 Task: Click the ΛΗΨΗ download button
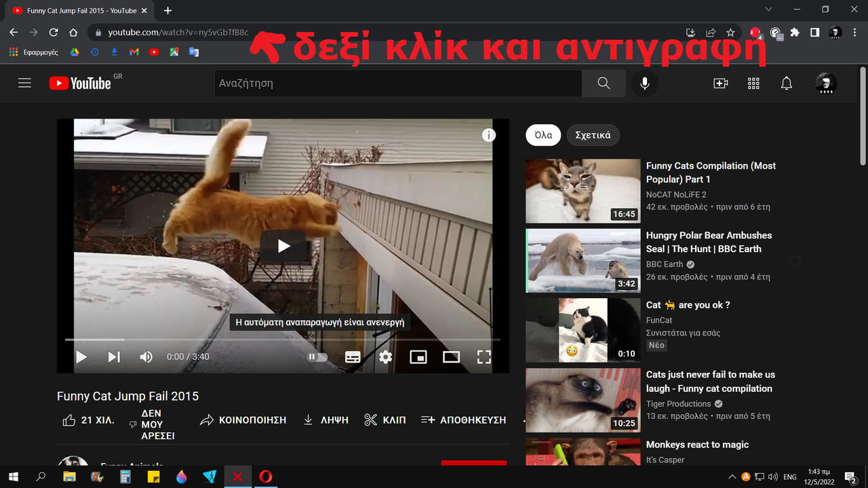pyautogui.click(x=325, y=420)
